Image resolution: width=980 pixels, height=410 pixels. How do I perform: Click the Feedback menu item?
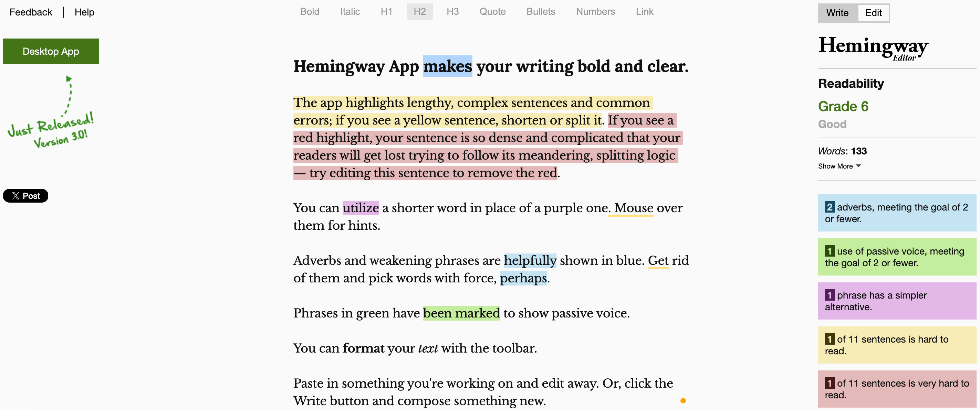click(29, 12)
